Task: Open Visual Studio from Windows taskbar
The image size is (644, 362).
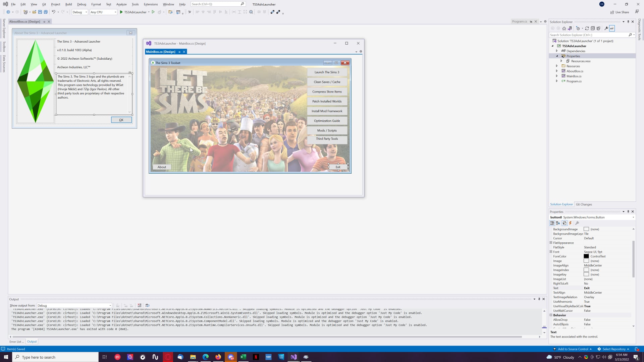Action: coord(293,357)
